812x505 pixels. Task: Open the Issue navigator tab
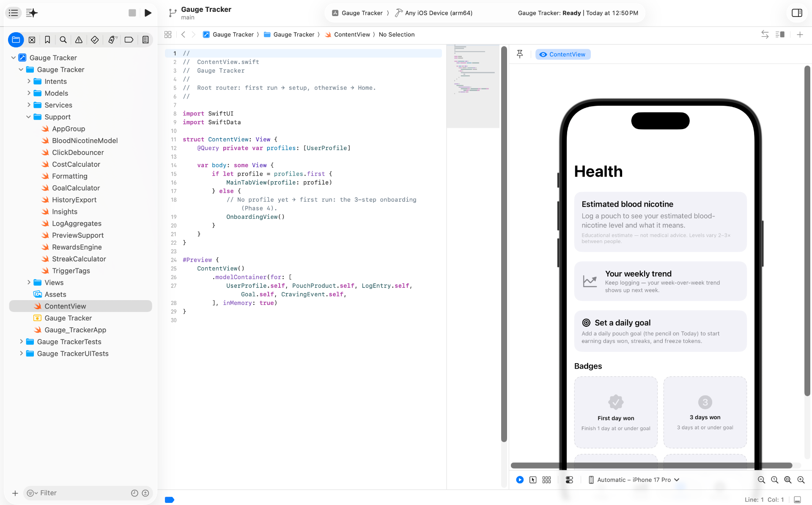coord(79,40)
